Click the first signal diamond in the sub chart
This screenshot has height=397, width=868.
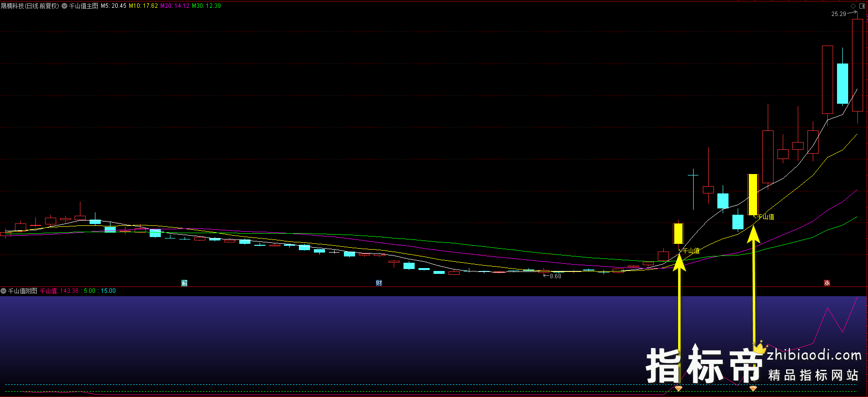679,389
